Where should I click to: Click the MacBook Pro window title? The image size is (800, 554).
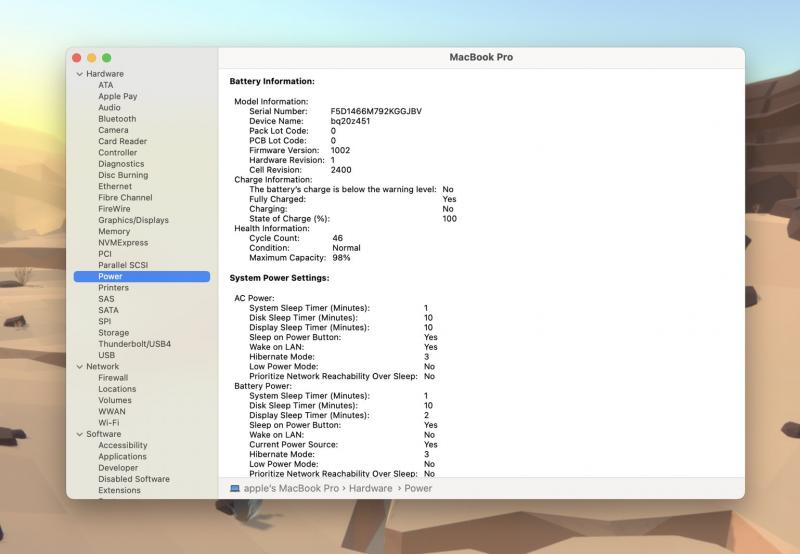click(481, 58)
